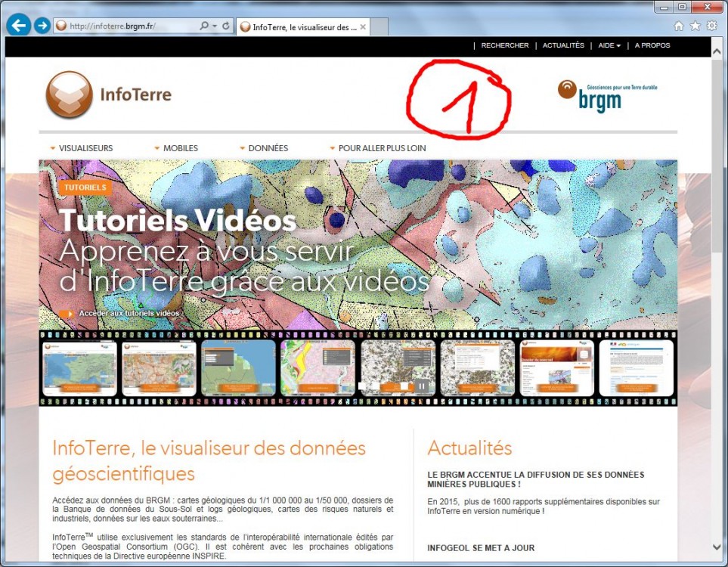Select the France map thumbnail in filmstrip
The image size is (728, 567).
pyautogui.click(x=80, y=368)
